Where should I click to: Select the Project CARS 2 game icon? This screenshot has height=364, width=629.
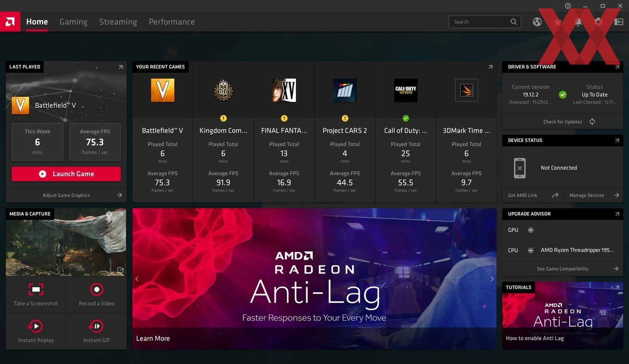coord(345,90)
